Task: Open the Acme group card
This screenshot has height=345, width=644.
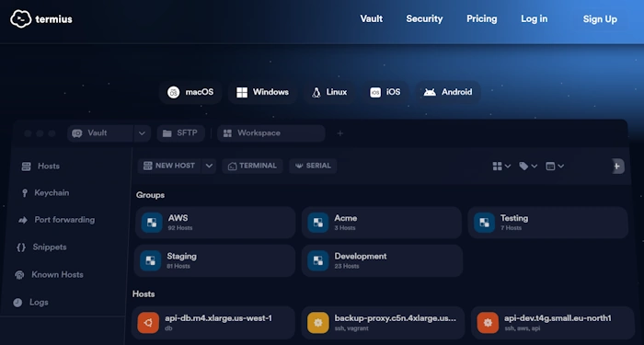Action: [x=382, y=223]
